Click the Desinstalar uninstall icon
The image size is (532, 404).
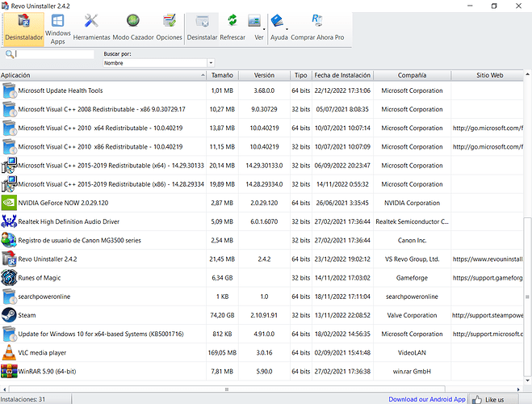[x=202, y=21]
